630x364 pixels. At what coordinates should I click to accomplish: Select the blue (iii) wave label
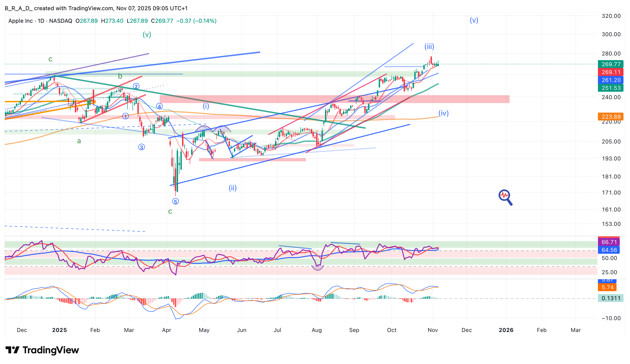429,46
